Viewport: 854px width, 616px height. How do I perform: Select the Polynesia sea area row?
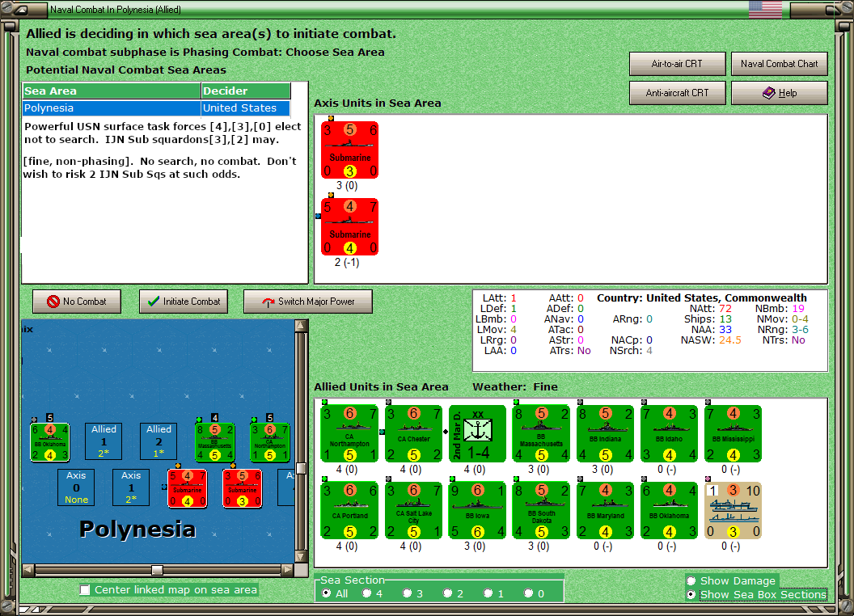point(156,108)
